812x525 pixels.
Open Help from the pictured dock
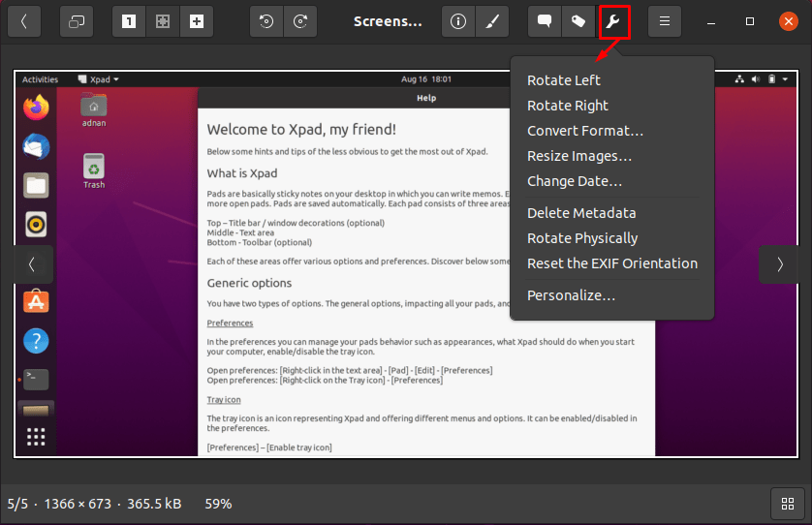pyautogui.click(x=36, y=341)
